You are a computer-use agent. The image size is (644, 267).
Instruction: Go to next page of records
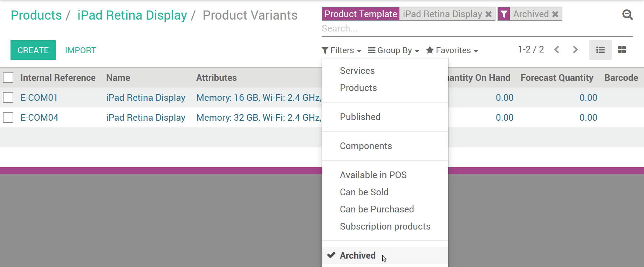pos(575,50)
